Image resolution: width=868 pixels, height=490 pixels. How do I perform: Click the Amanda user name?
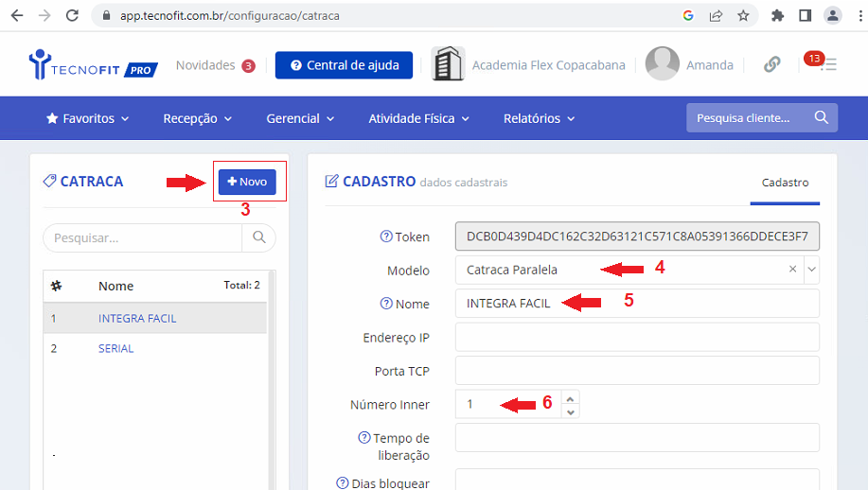tap(710, 65)
